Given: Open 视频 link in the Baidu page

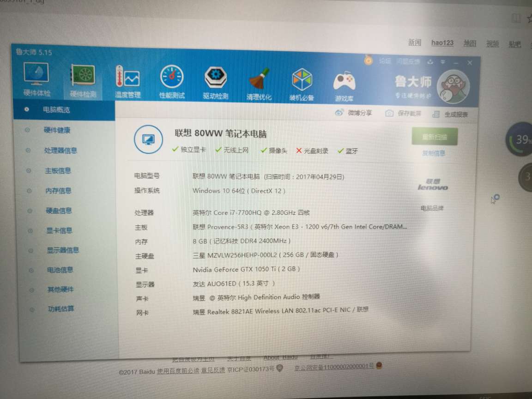Looking at the screenshot, I should [492, 44].
